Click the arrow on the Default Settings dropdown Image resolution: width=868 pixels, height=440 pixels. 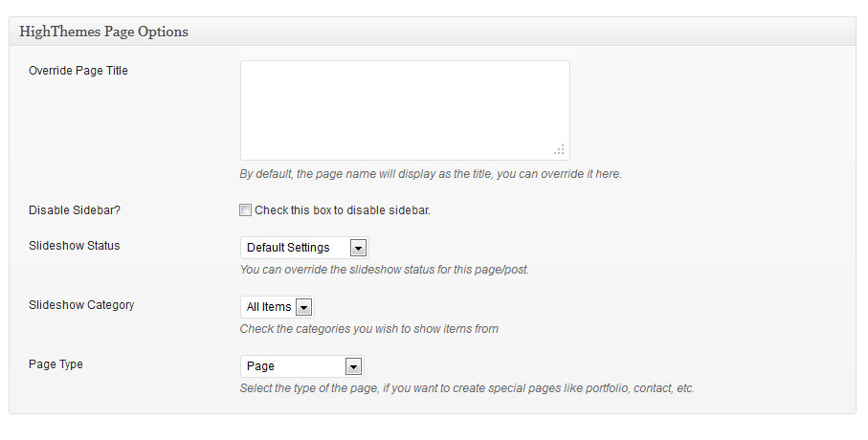click(358, 249)
